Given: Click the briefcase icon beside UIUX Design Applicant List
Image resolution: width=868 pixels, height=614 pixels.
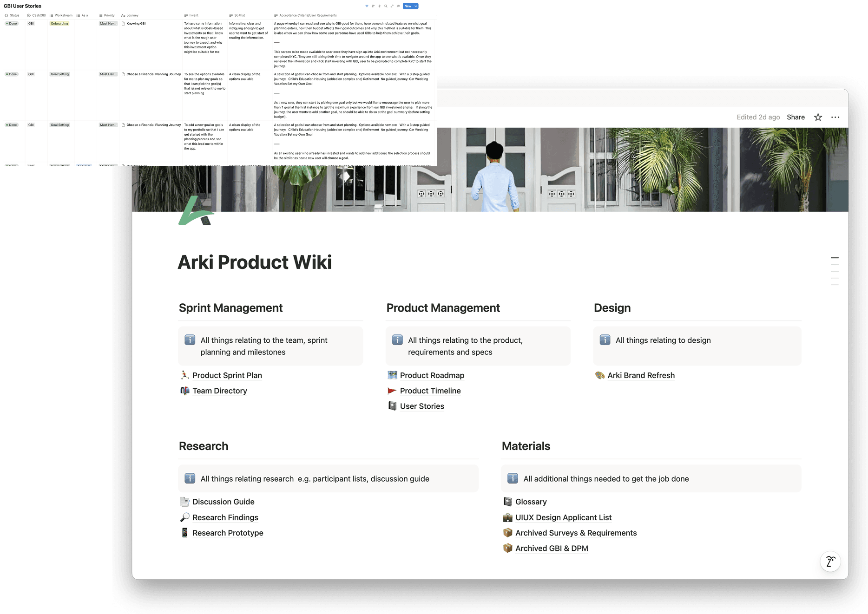Looking at the screenshot, I should (x=507, y=517).
